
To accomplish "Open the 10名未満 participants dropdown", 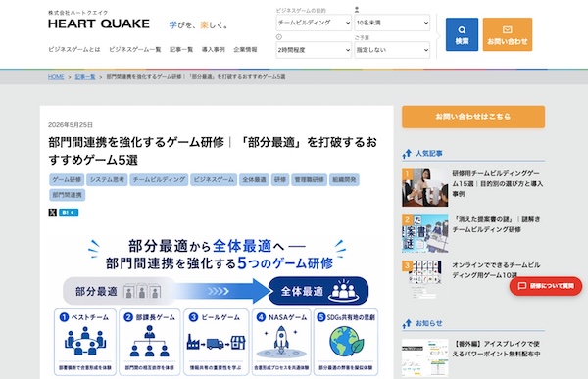I will (x=392, y=23).
